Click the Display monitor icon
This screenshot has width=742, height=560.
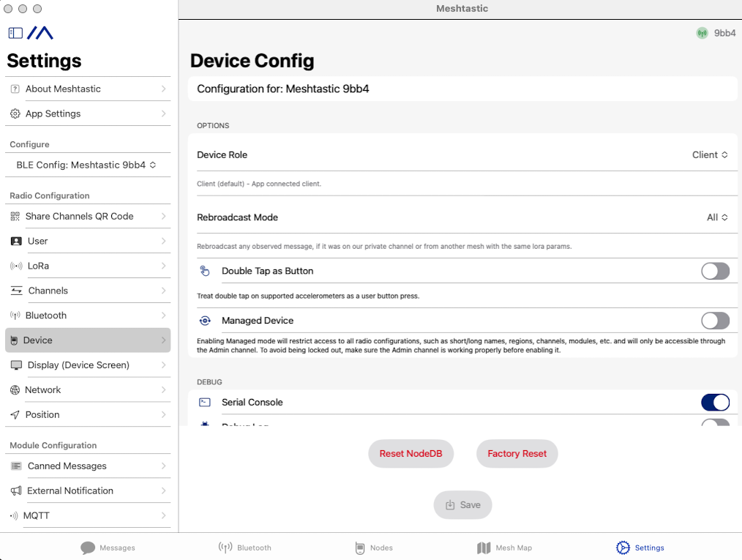point(16,365)
